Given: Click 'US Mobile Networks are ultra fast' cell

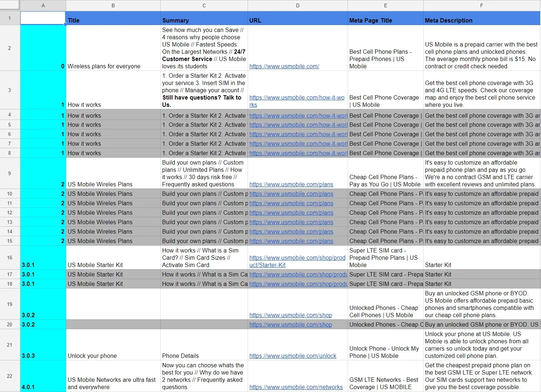Looking at the screenshot, I should [x=113, y=376].
